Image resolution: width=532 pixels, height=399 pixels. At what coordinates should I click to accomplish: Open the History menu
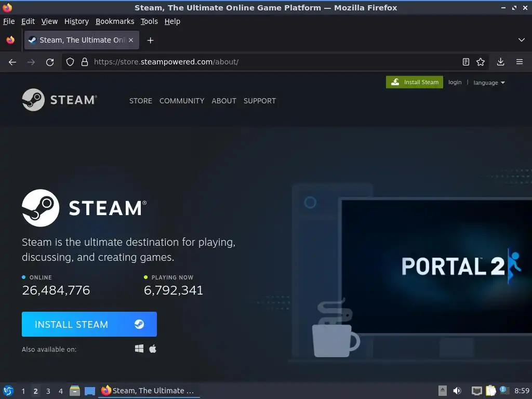(77, 21)
